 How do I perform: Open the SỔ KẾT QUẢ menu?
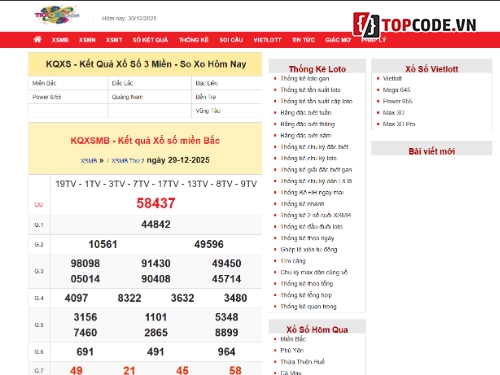click(x=150, y=40)
